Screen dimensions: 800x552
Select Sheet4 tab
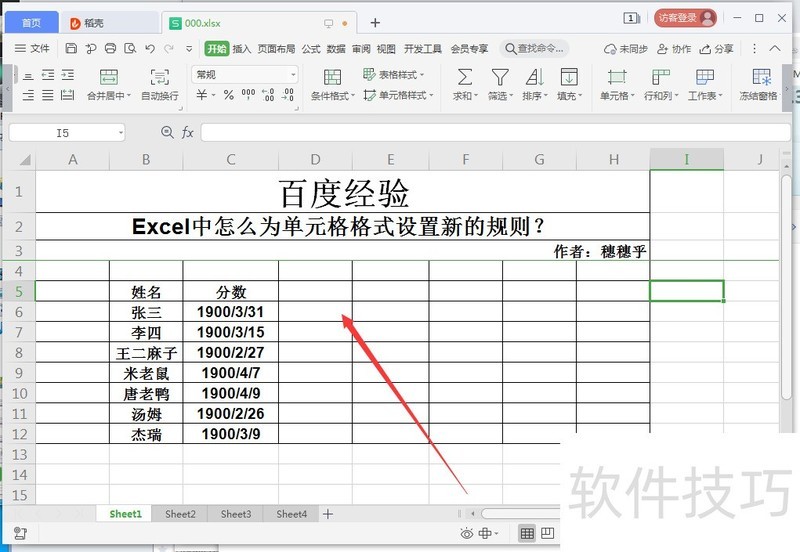point(291,514)
